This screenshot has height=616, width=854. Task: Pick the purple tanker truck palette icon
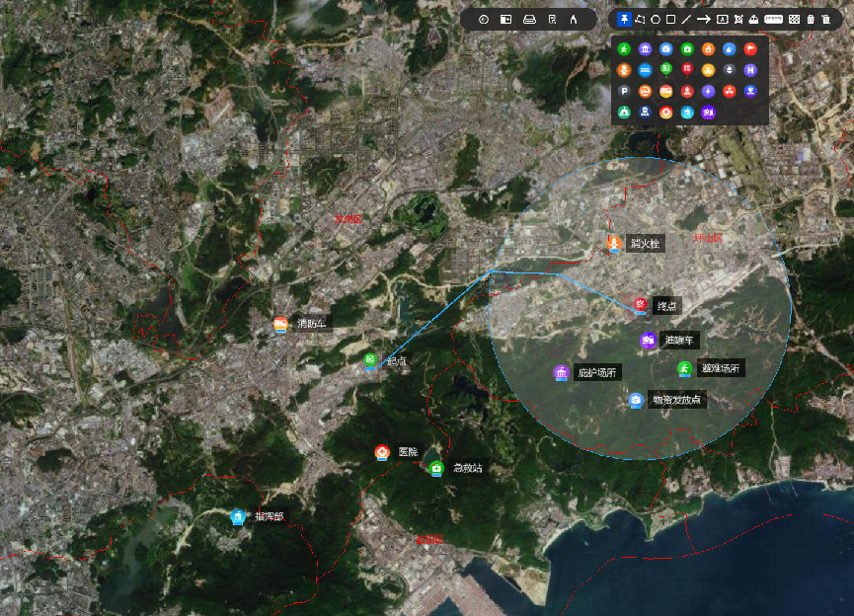(x=708, y=113)
